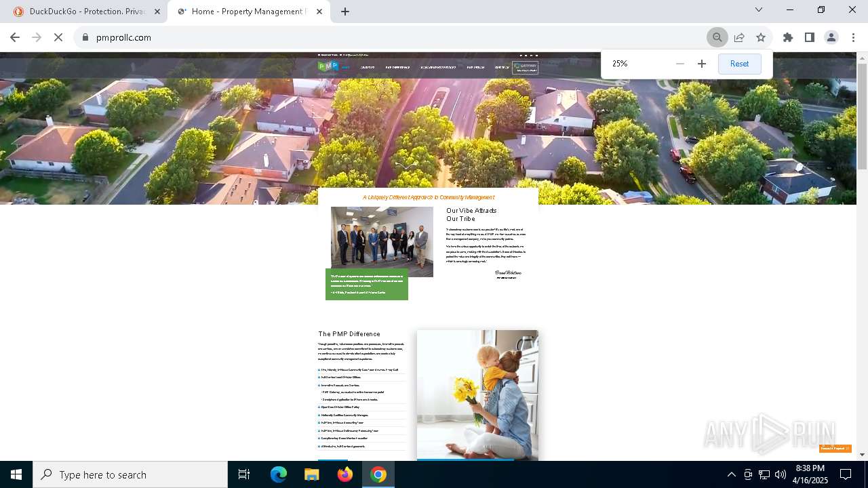
Task: Click the team group photo
Action: [x=382, y=241]
